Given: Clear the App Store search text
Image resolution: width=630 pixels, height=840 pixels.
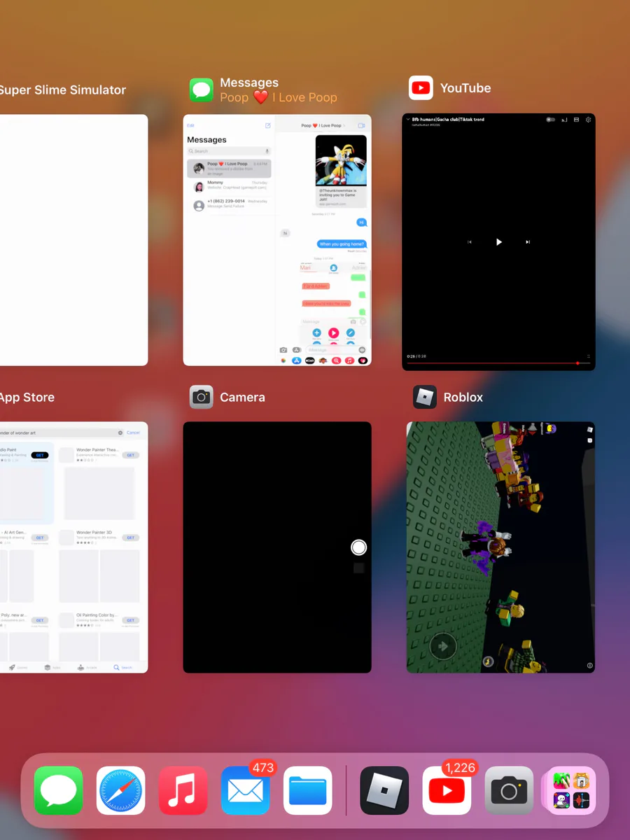Looking at the screenshot, I should [120, 433].
